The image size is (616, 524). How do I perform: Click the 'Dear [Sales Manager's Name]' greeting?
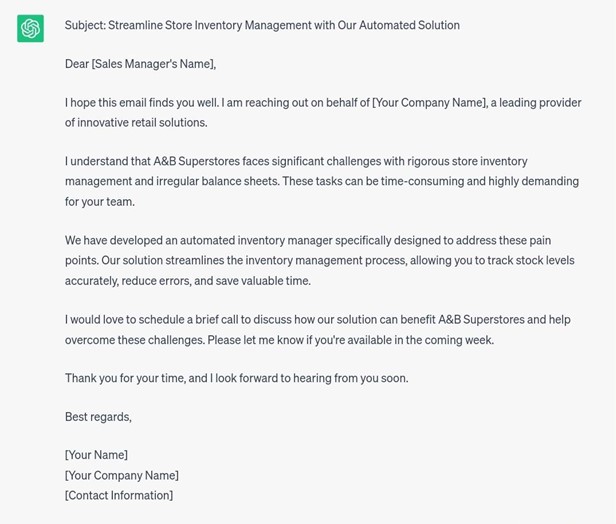coord(140,64)
